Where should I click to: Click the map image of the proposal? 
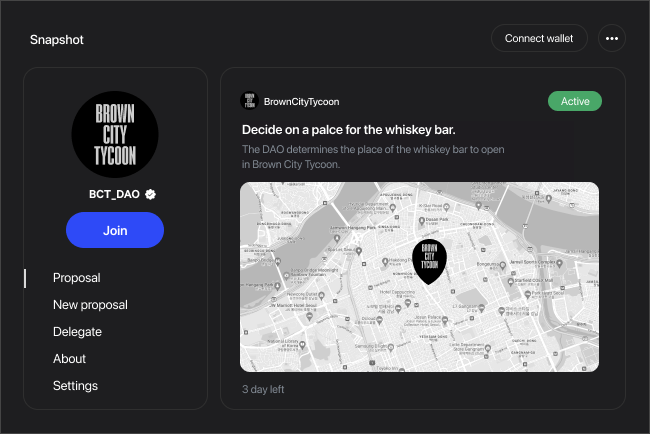[x=419, y=277]
